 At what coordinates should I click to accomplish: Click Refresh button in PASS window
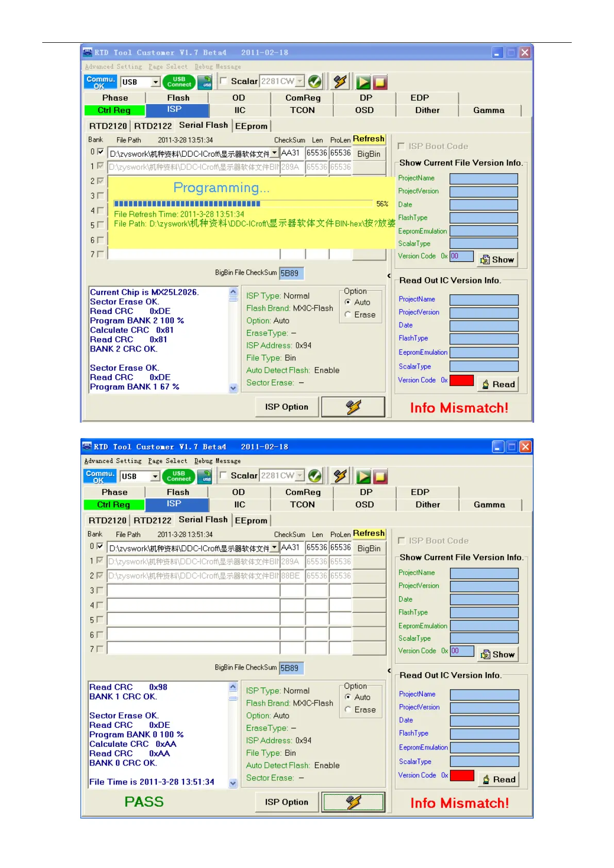pos(369,533)
